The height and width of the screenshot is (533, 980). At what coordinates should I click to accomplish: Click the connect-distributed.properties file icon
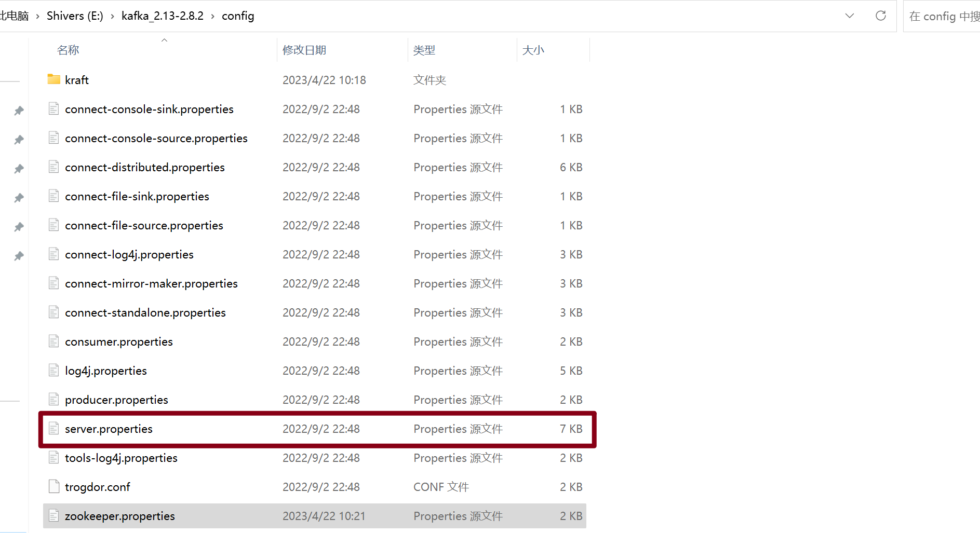(x=53, y=167)
